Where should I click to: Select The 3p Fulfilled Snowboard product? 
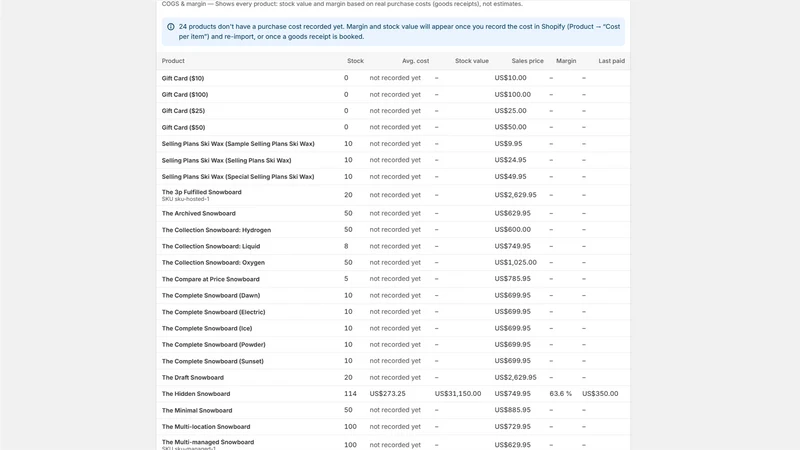202,192
